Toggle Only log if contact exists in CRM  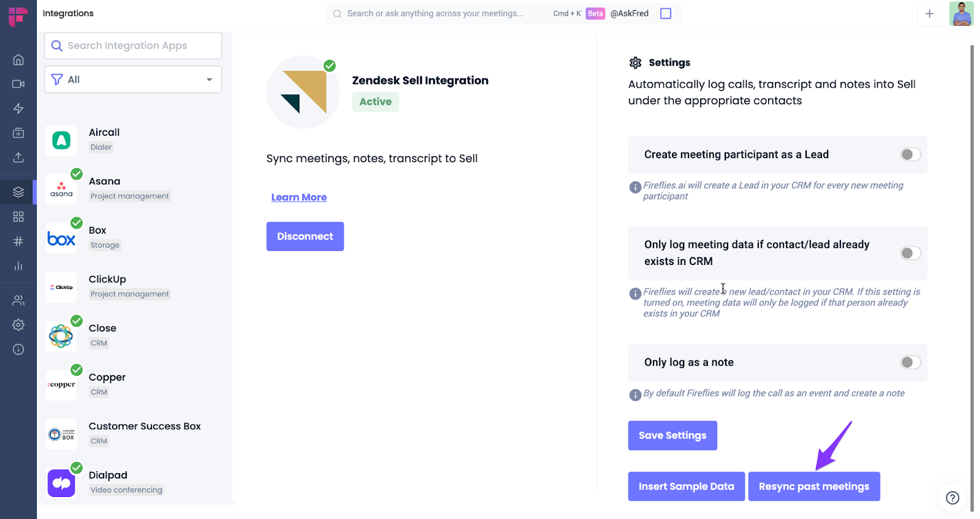pyautogui.click(x=910, y=253)
